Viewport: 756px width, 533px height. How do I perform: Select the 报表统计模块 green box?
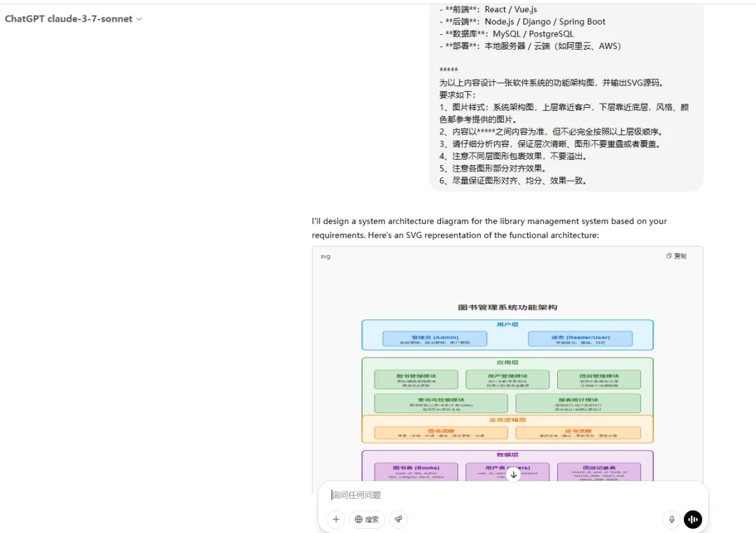pos(578,403)
